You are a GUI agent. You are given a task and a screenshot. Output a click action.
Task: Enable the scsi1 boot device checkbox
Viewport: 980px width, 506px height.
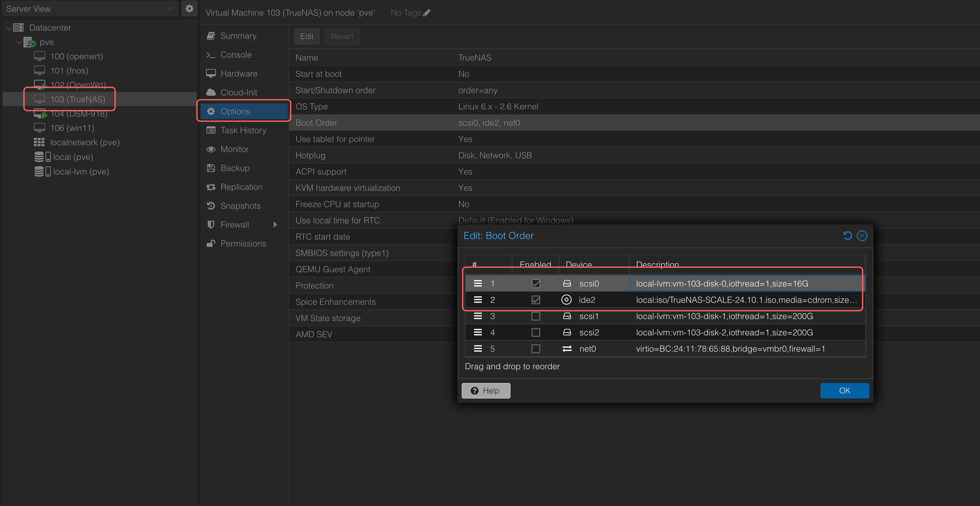click(535, 316)
